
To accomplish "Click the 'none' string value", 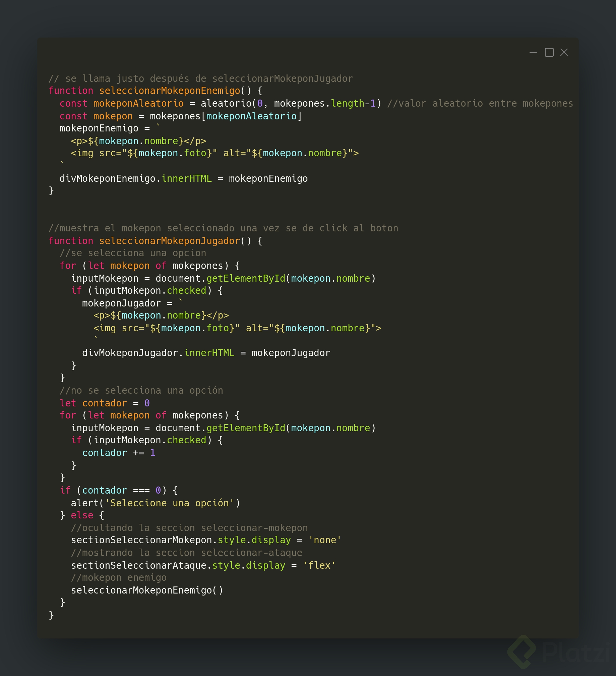I will point(325,540).
